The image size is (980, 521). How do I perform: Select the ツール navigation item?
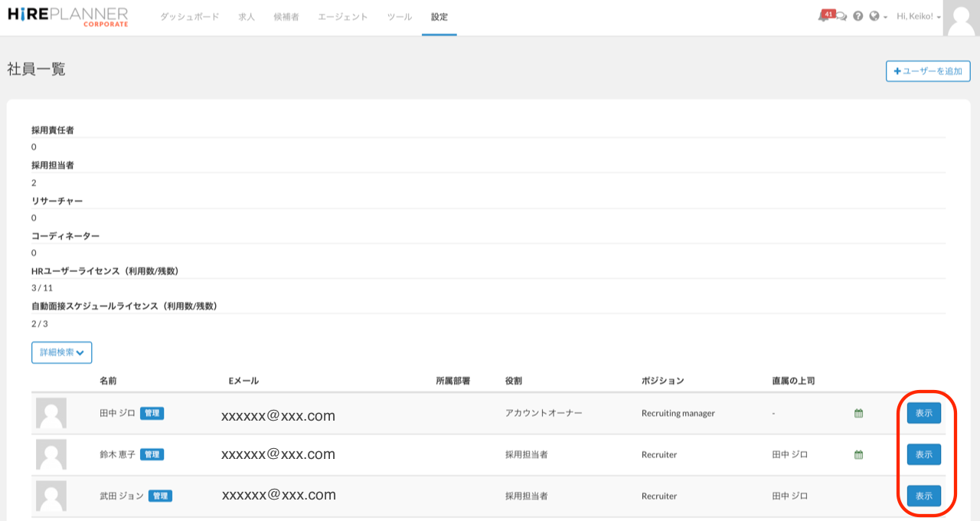399,17
